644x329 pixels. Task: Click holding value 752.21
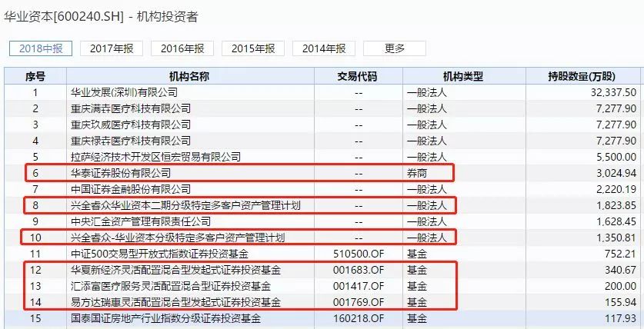[621, 254]
